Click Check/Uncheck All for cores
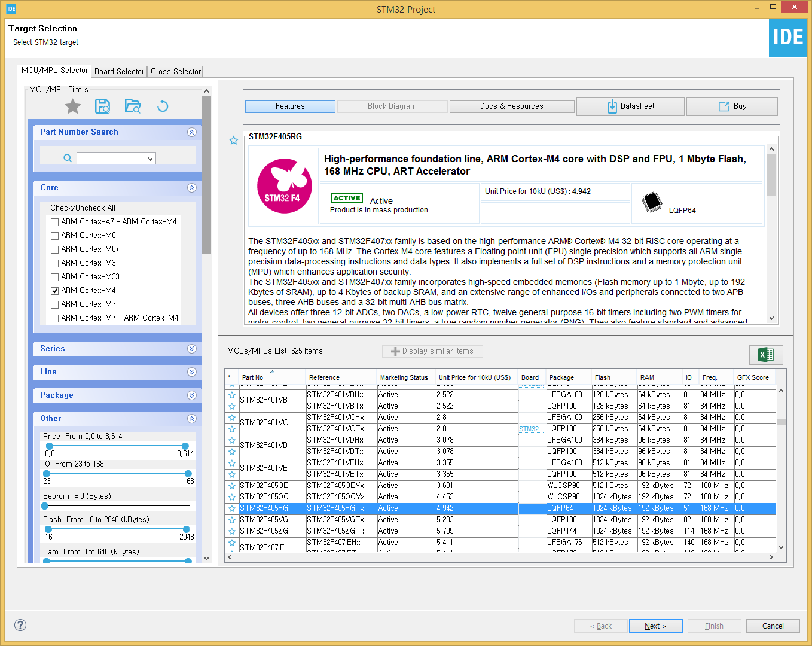 (x=83, y=208)
